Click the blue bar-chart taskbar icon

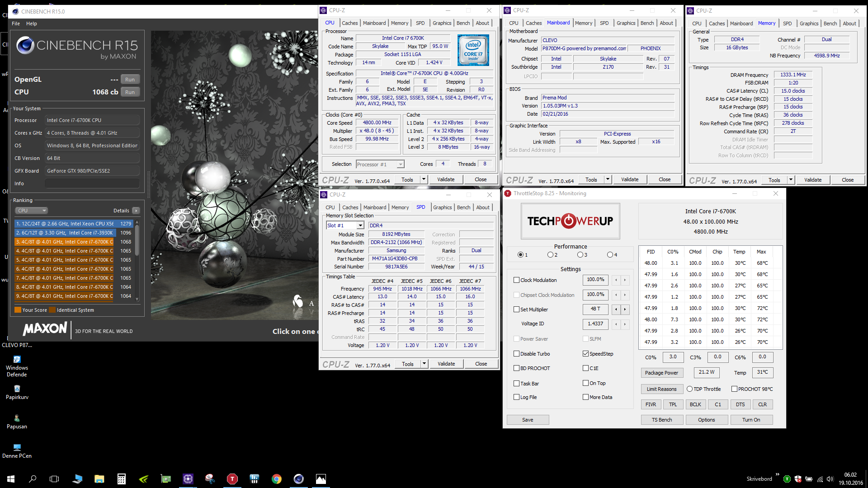[255, 479]
